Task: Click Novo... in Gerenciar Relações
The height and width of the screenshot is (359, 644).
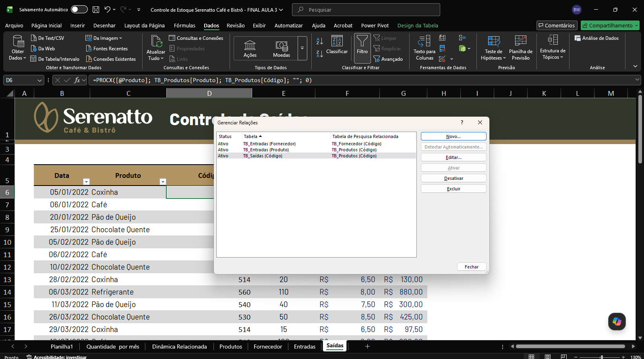Action: click(453, 136)
